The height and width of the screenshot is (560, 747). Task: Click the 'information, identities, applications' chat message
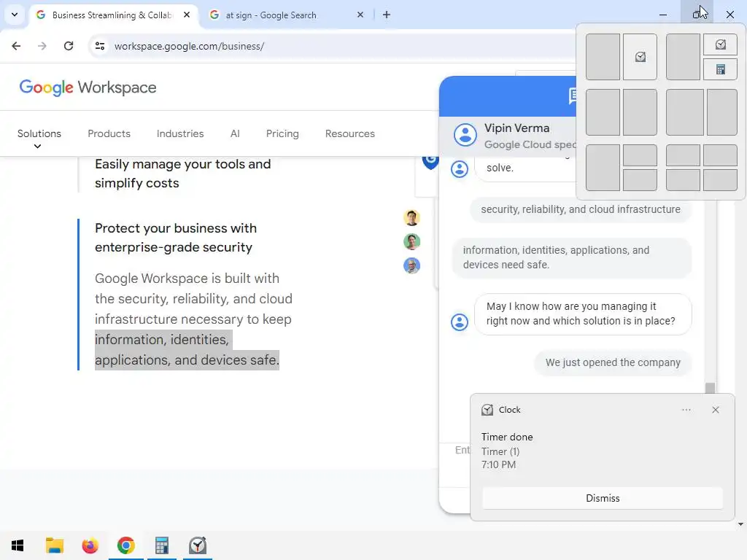(572, 257)
